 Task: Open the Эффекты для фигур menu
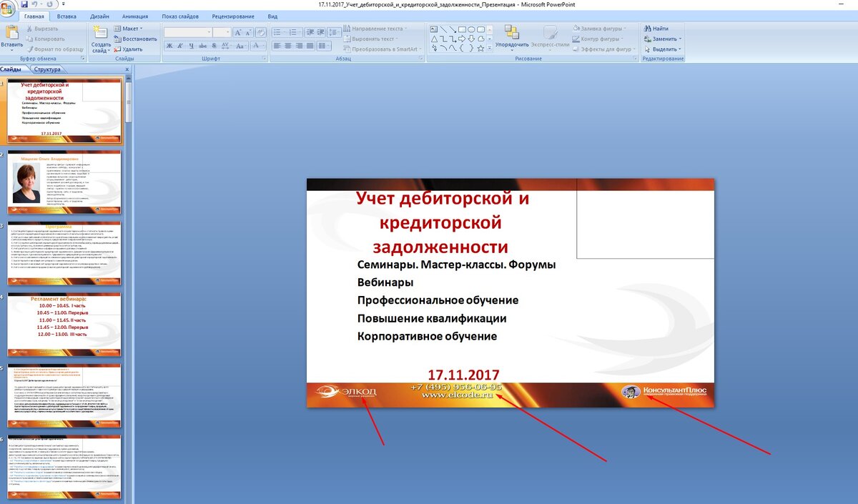coord(605,49)
